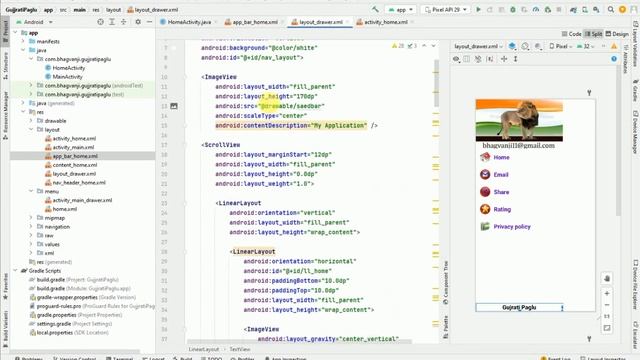Switch editor to Code view mode
The width and height of the screenshot is (640, 360).
point(571,34)
